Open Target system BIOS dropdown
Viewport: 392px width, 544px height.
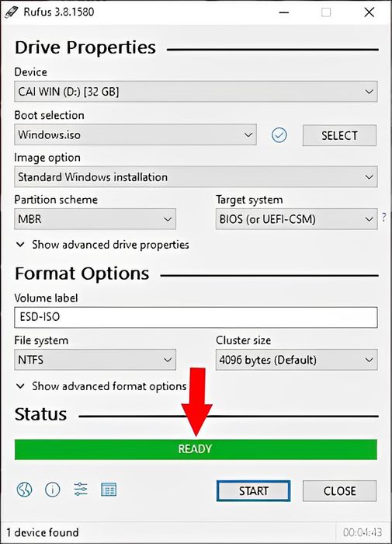[297, 219]
